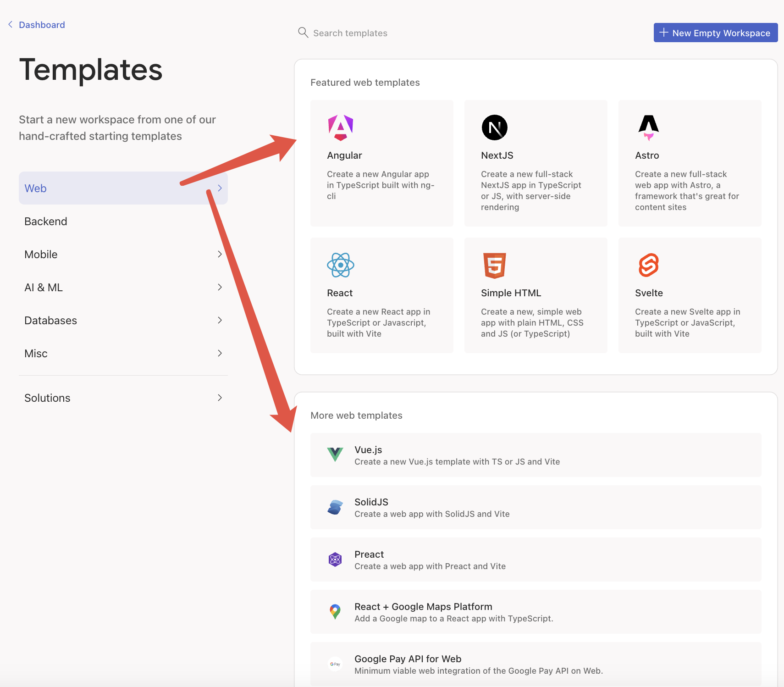This screenshot has width=784, height=687.
Task: Click 'Add a Google map to a React app' text
Action: (453, 619)
